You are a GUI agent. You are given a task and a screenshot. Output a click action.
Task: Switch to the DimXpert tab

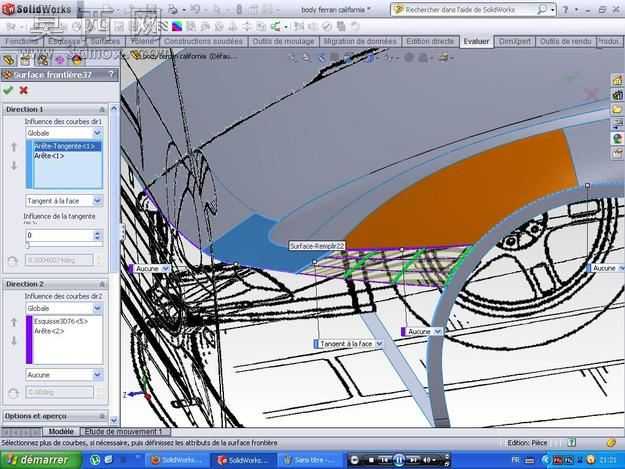tap(515, 41)
